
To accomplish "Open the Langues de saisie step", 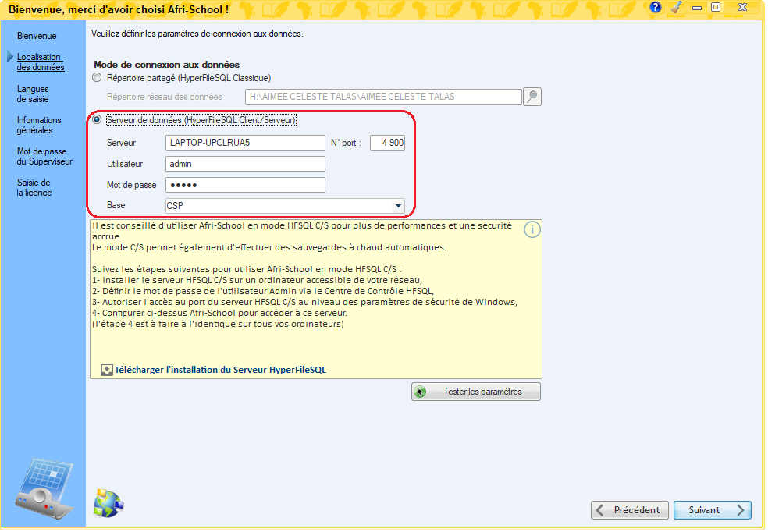I will 33,94.
